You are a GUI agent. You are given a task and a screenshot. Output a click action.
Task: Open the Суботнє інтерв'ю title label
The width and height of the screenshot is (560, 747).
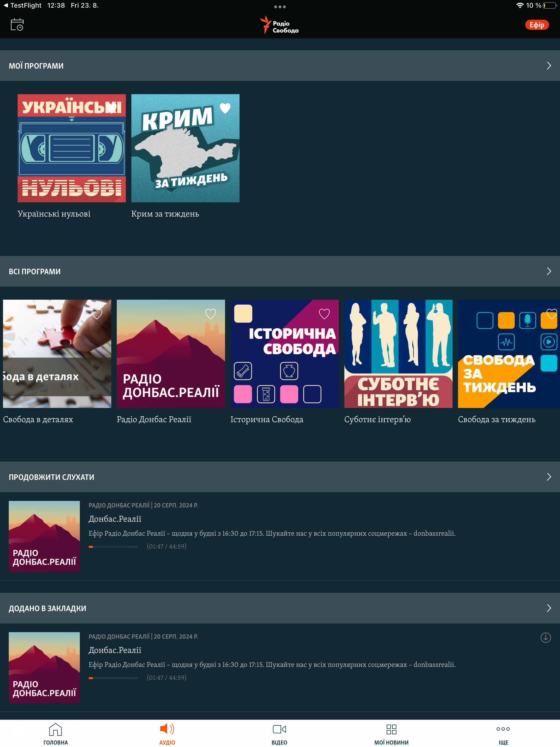pyautogui.click(x=378, y=419)
